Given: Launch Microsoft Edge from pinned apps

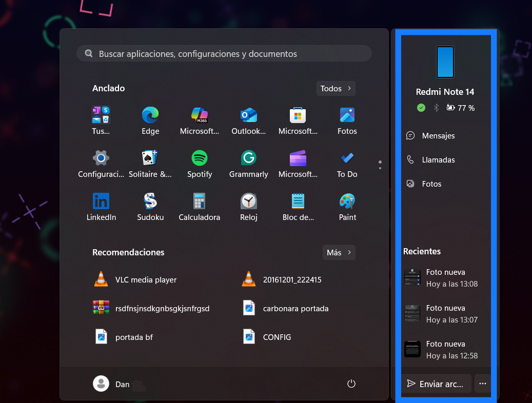Looking at the screenshot, I should coord(150,120).
